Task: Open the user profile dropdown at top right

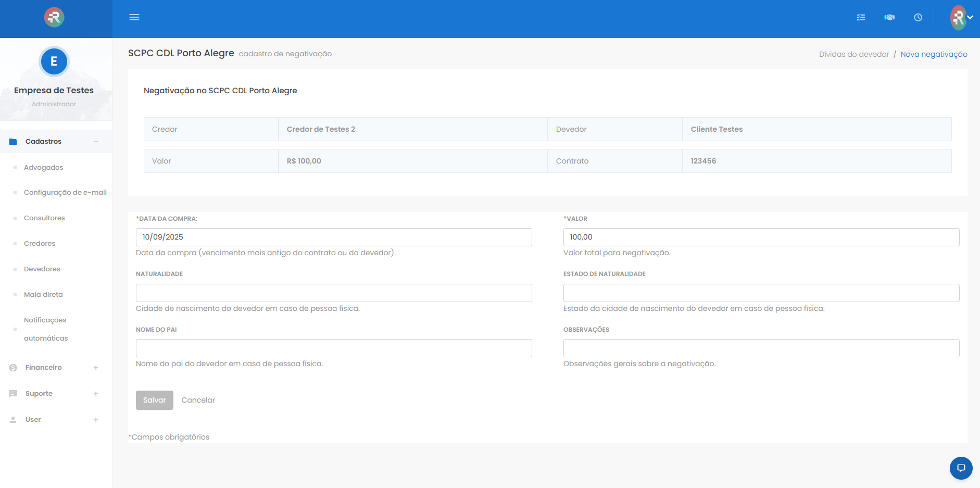Action: tap(961, 17)
